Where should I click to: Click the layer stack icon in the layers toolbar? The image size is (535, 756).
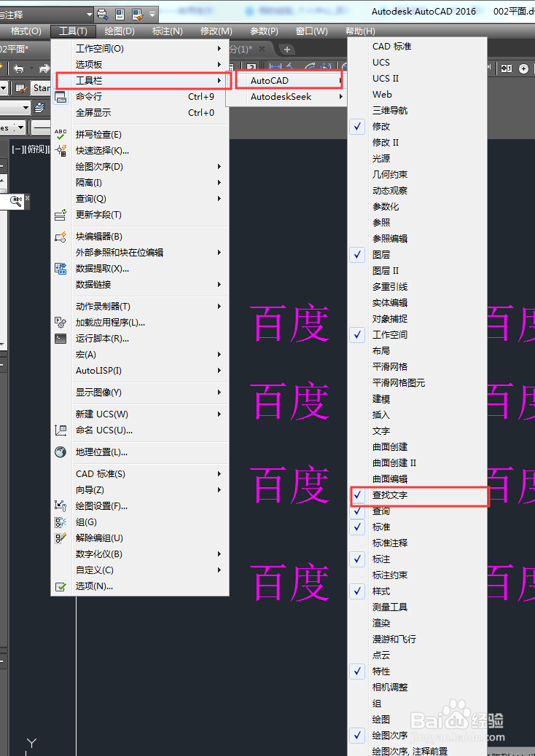pos(39,108)
